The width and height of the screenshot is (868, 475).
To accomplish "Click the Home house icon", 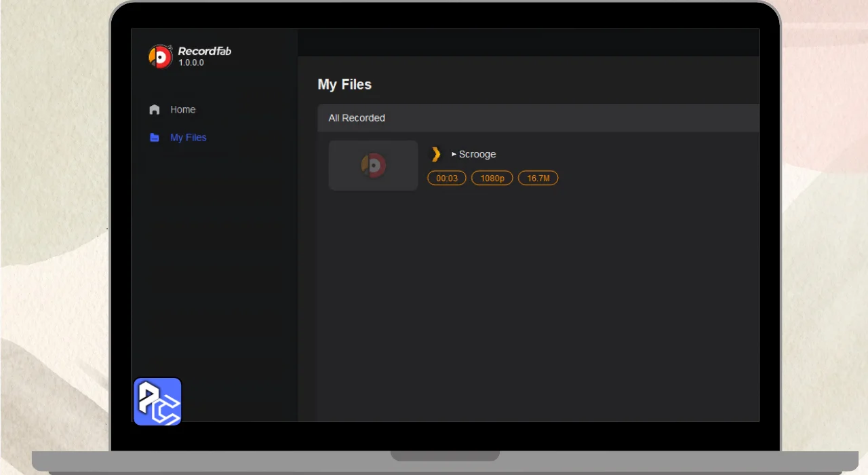I will click(x=155, y=109).
